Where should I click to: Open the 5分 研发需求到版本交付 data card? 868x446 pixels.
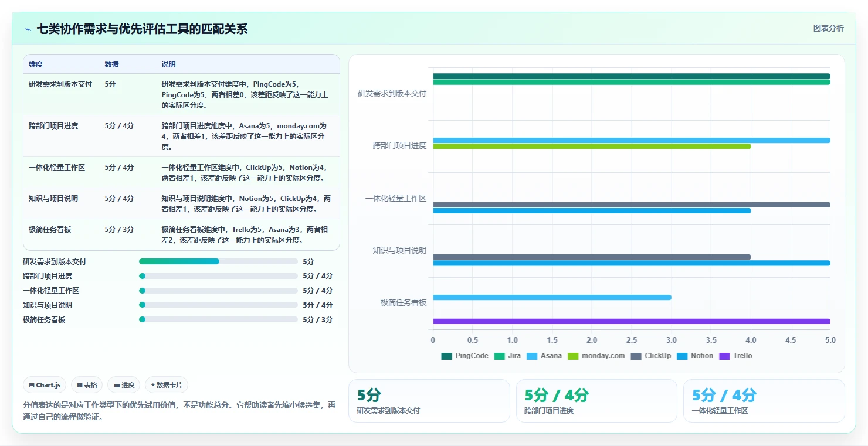click(x=429, y=401)
